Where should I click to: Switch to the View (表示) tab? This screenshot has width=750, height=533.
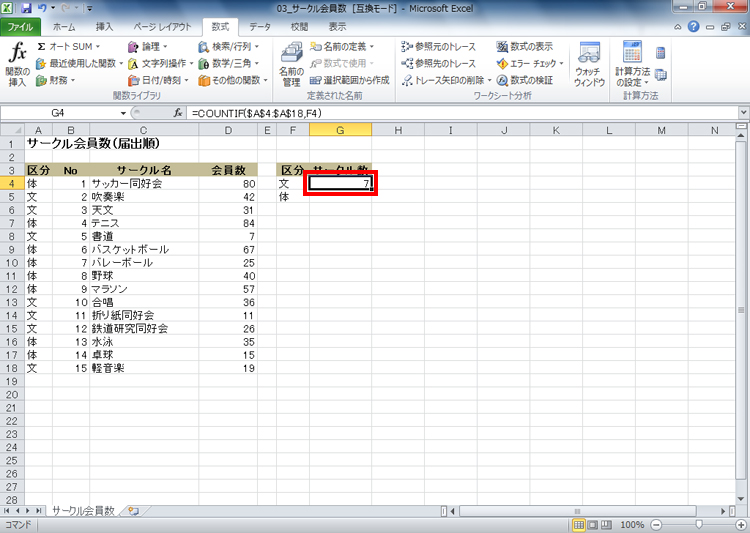(337, 27)
